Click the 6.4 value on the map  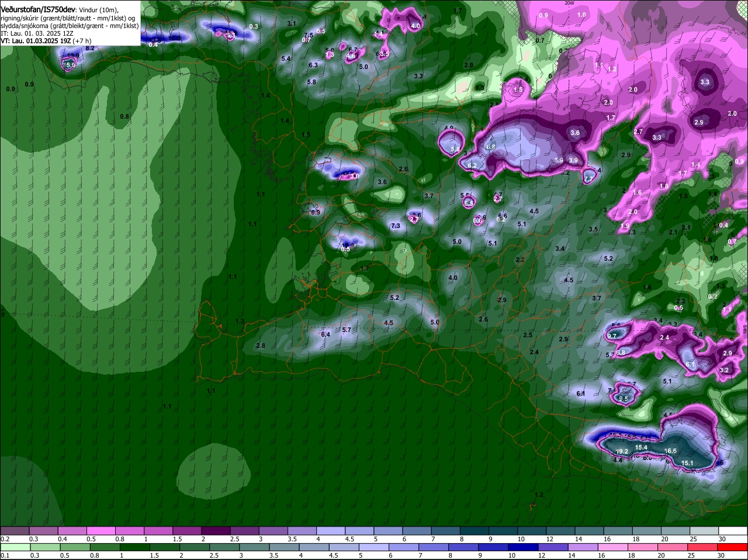point(325,334)
